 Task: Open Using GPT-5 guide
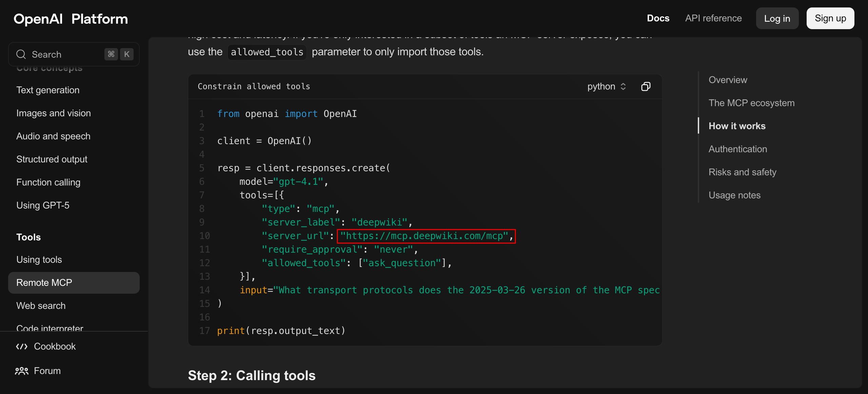43,205
